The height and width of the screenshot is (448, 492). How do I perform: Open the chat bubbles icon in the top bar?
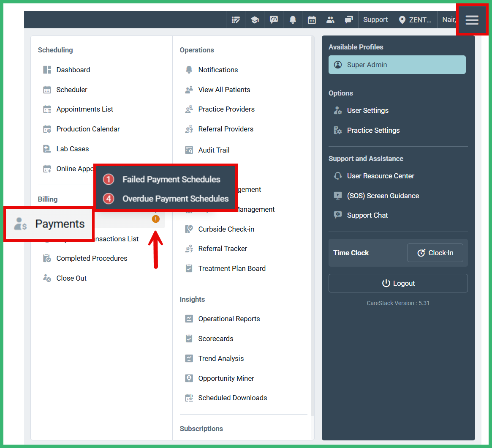click(349, 19)
